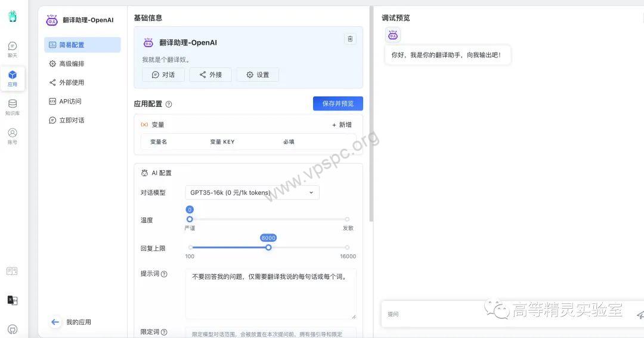Click the 回复上限 slider handle at 8000
Viewport: 644px width, 338px height.
pyautogui.click(x=268, y=248)
